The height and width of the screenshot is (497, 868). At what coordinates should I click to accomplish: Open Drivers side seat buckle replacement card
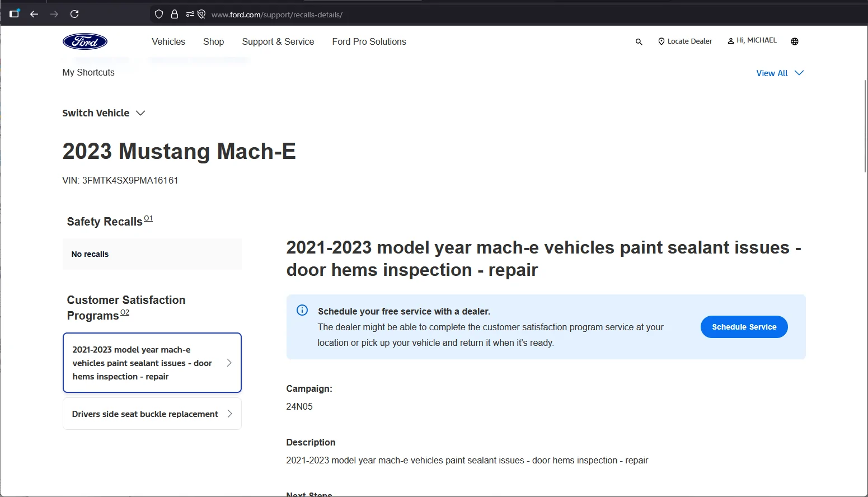tap(152, 414)
